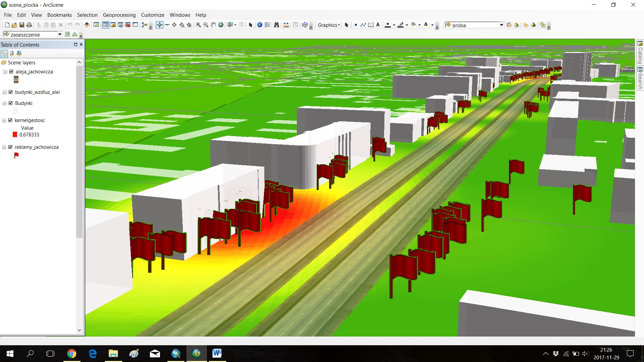644x362 pixels.
Task: Uncheck the Budynki layer checkbox
Action: coord(11,103)
